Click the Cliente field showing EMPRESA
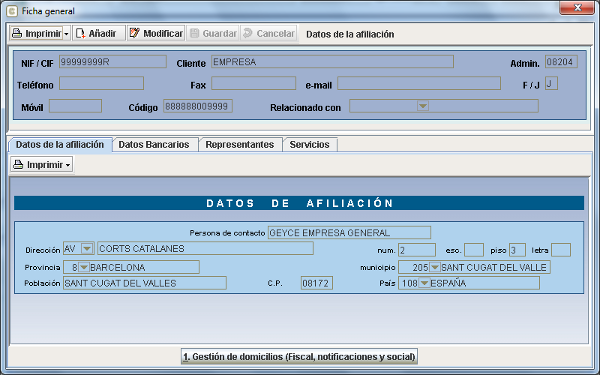 tap(333, 62)
